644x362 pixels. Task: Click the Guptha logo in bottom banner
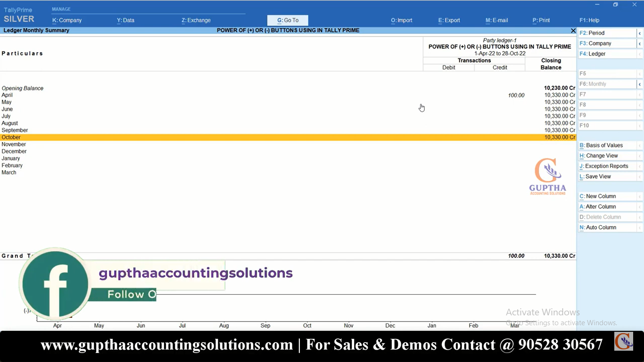pyautogui.click(x=623, y=341)
